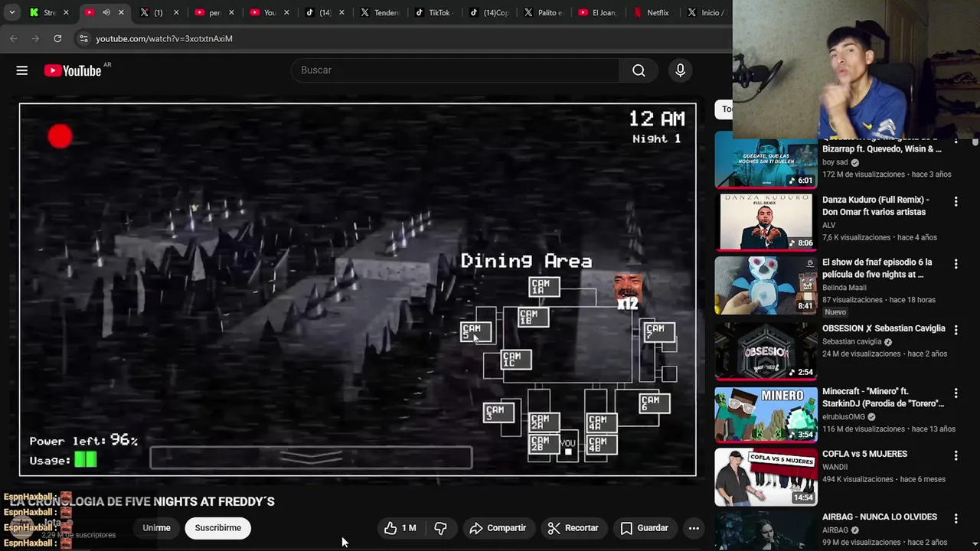The height and width of the screenshot is (551, 980).
Task: Select CAM 4B on the map
Action: point(602,444)
